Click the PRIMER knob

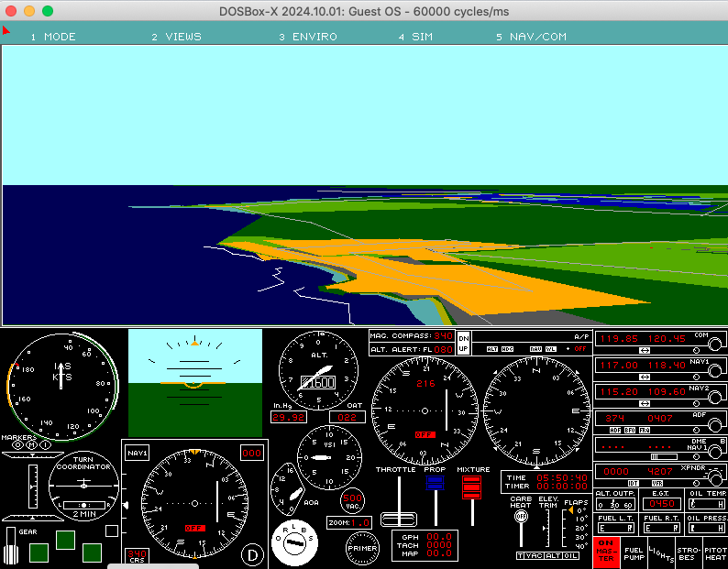click(x=362, y=548)
